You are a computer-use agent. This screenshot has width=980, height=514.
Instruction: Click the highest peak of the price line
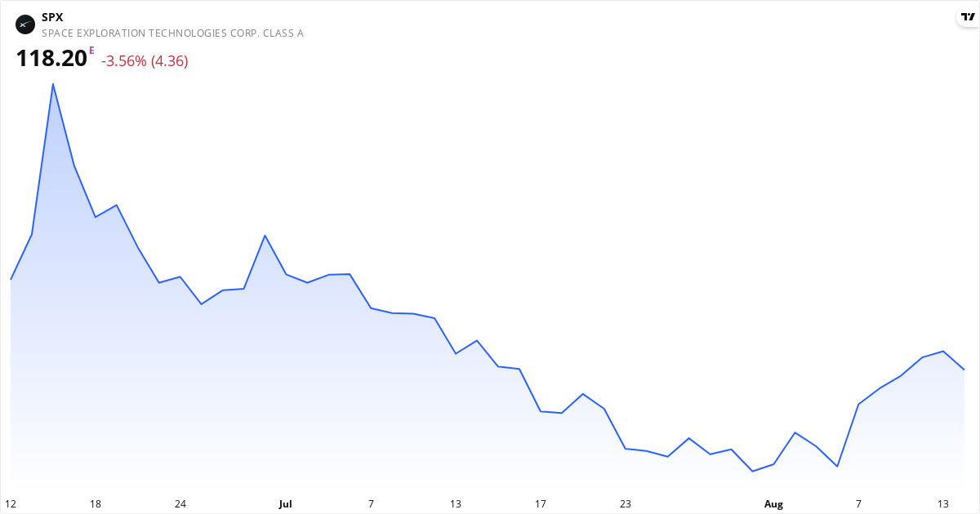(x=53, y=83)
